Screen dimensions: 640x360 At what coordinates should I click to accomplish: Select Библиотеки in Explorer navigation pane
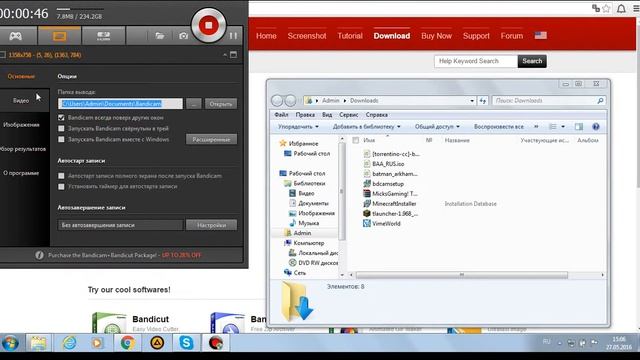click(x=309, y=183)
